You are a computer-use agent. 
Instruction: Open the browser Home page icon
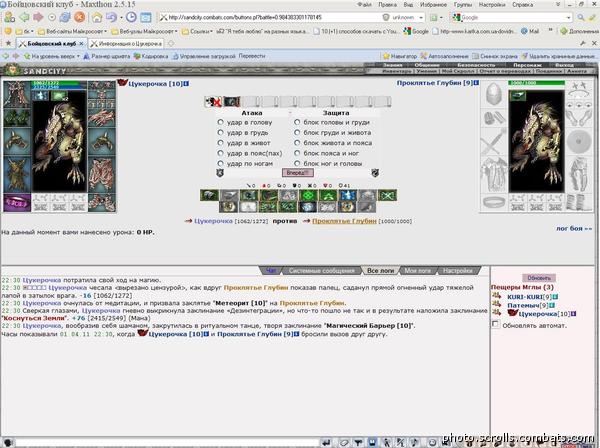[97, 17]
